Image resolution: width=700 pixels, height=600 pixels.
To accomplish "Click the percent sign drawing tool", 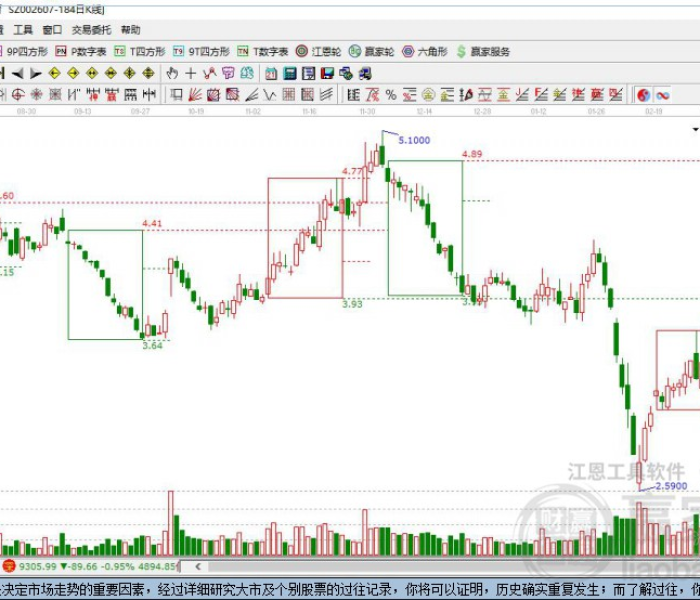I will [x=391, y=95].
